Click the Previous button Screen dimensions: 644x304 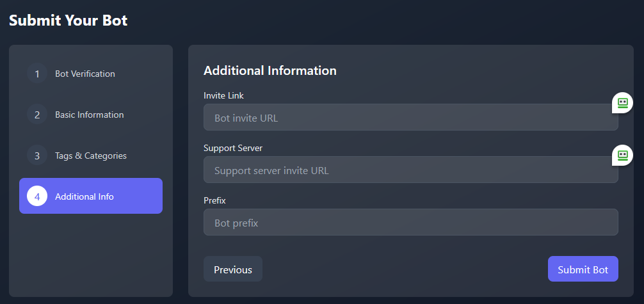pyautogui.click(x=233, y=269)
